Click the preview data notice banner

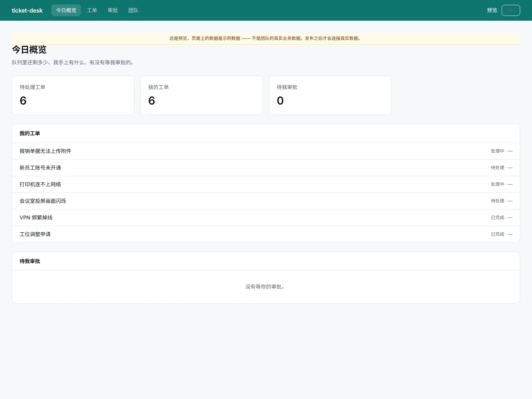[266, 38]
